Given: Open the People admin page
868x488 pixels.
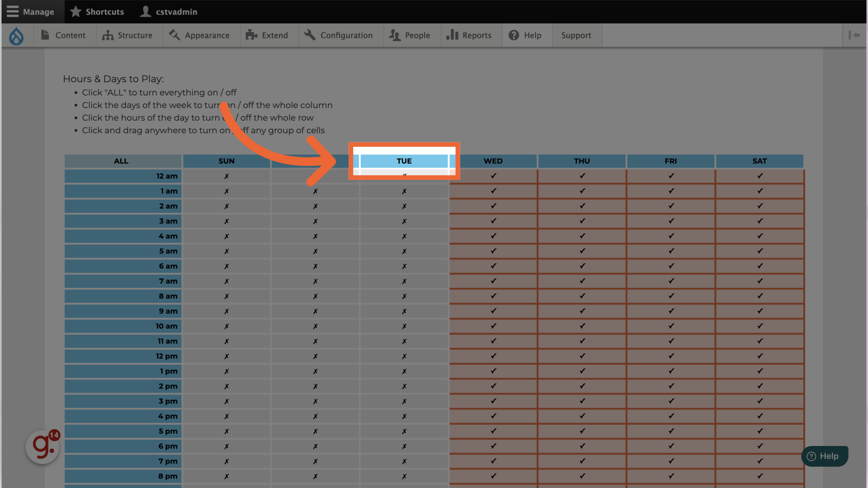Looking at the screenshot, I should click(x=410, y=35).
